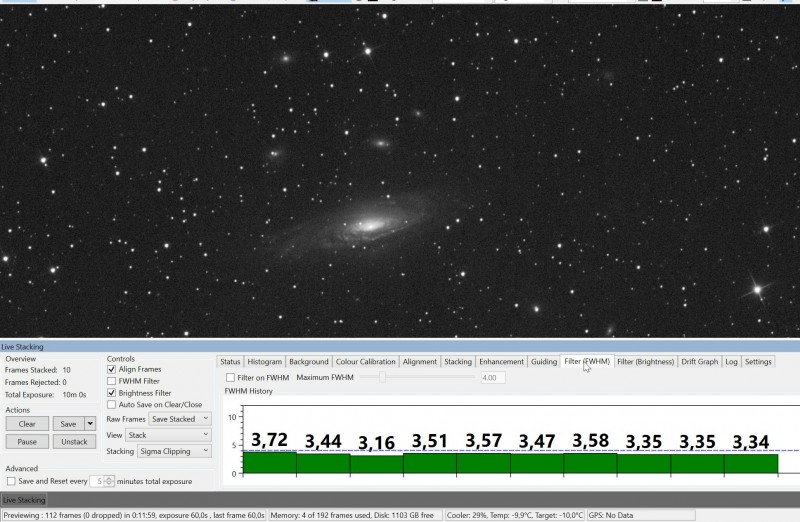The height and width of the screenshot is (522, 800).
Task: Disable the Brightness Filter checkbox
Action: pyautogui.click(x=111, y=393)
